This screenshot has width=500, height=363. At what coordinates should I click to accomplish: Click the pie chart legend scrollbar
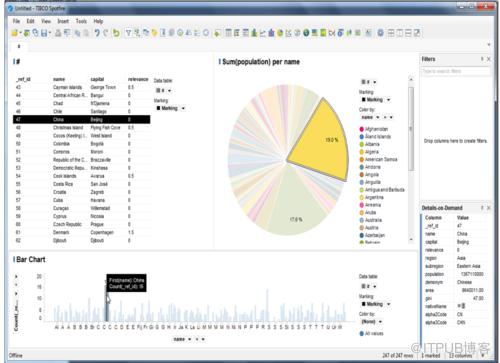[411, 128]
